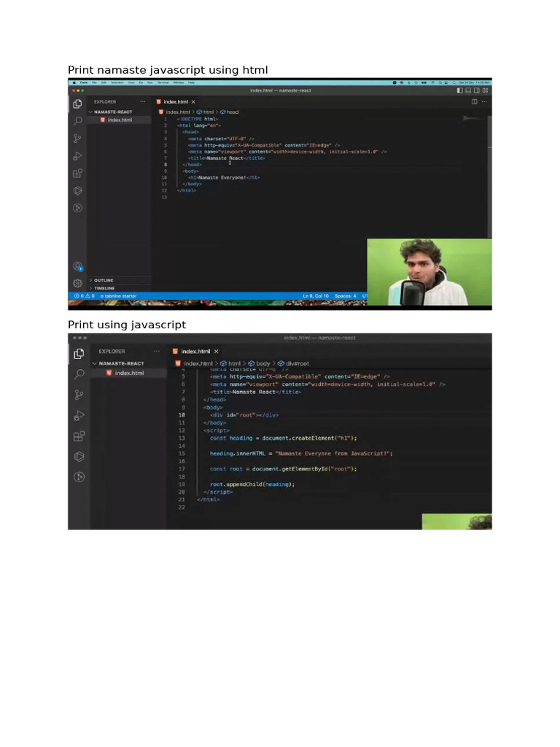The image size is (560, 747).
Task: Select index.html file in upper Explorer tree
Action: [x=120, y=120]
